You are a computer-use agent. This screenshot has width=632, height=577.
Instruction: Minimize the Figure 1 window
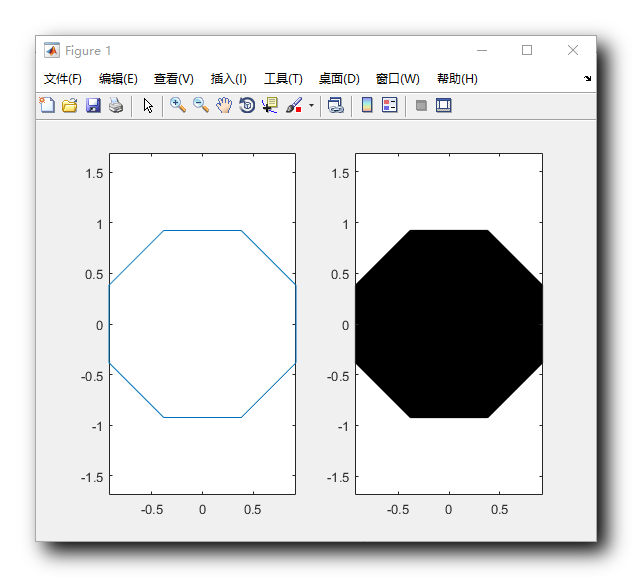(482, 50)
